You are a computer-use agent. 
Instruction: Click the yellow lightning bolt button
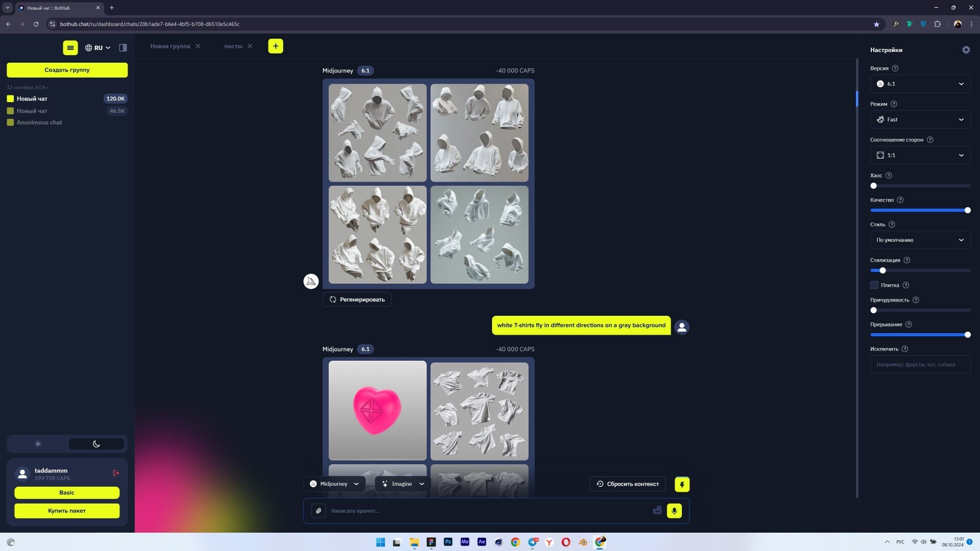(682, 484)
